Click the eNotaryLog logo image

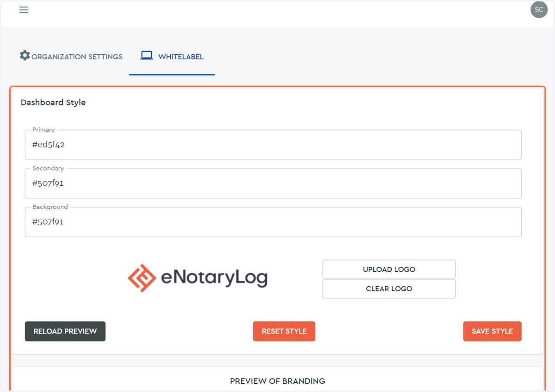click(x=197, y=278)
